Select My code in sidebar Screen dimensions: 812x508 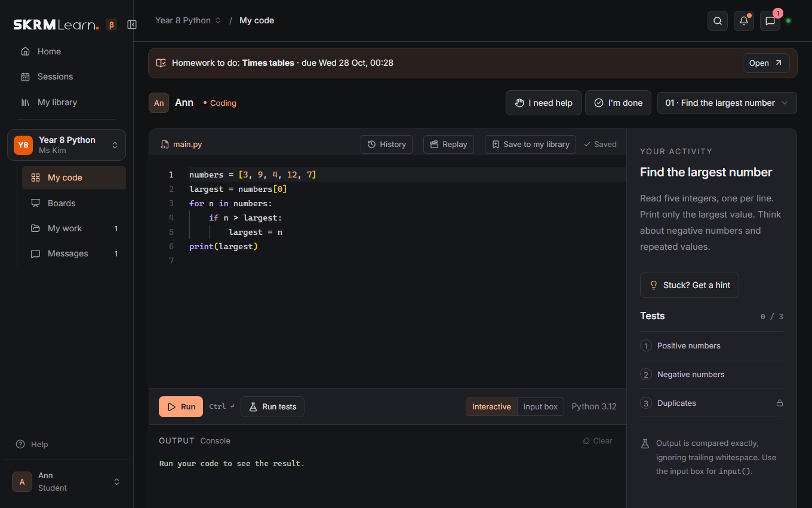74,178
